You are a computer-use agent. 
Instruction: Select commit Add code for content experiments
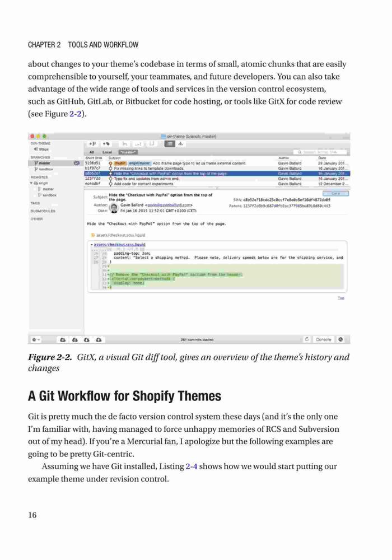tap(217, 184)
